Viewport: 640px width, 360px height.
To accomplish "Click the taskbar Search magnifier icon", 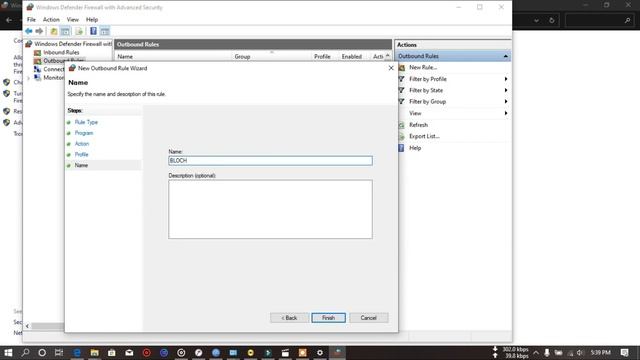I will click(x=25, y=352).
